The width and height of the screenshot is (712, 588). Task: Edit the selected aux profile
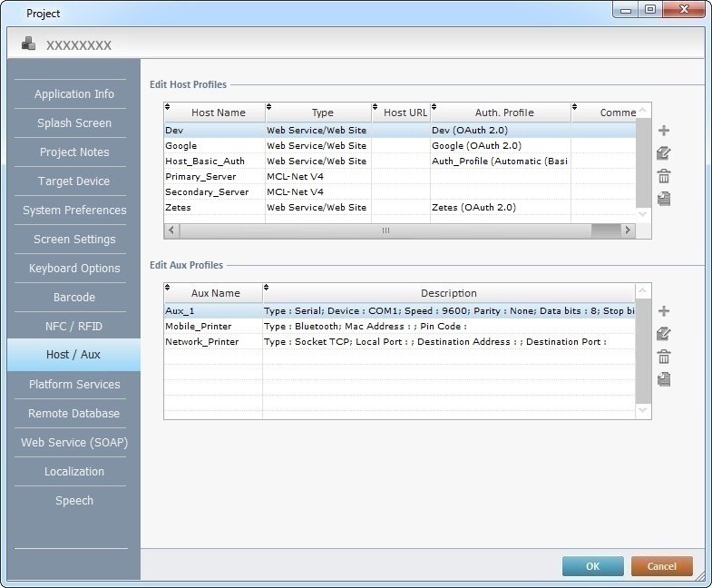click(664, 334)
